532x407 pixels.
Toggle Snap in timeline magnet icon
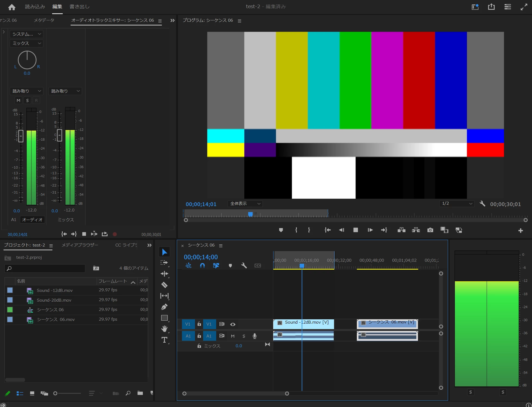(202, 266)
